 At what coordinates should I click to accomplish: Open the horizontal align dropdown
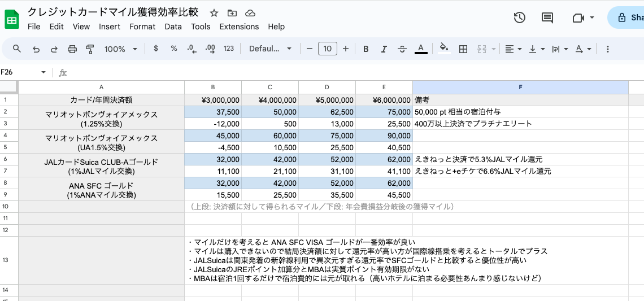513,49
